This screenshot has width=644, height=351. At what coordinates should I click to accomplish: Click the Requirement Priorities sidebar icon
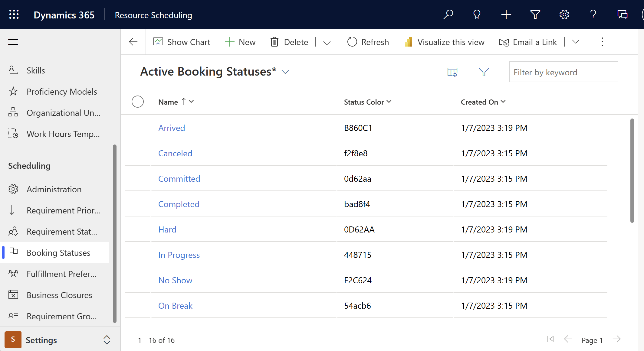(14, 210)
